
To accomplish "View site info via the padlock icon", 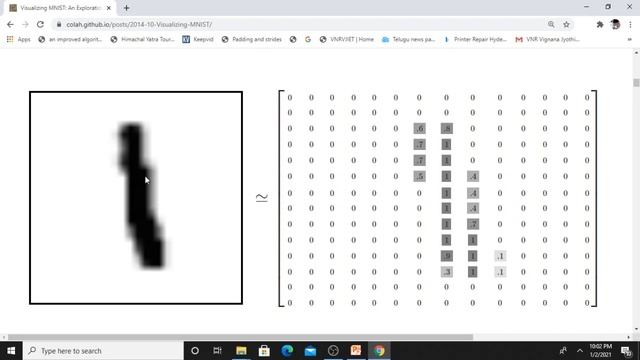I will click(59, 24).
